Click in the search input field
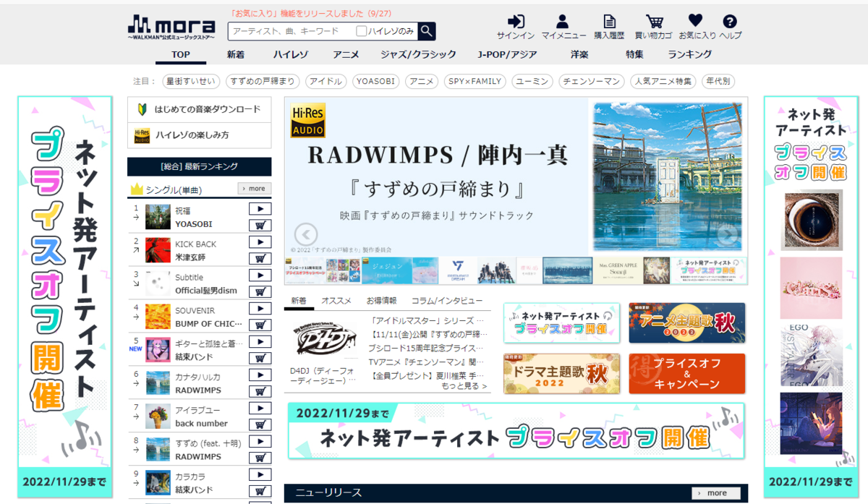Screen dimensions: 868x504 pyautogui.click(x=292, y=31)
